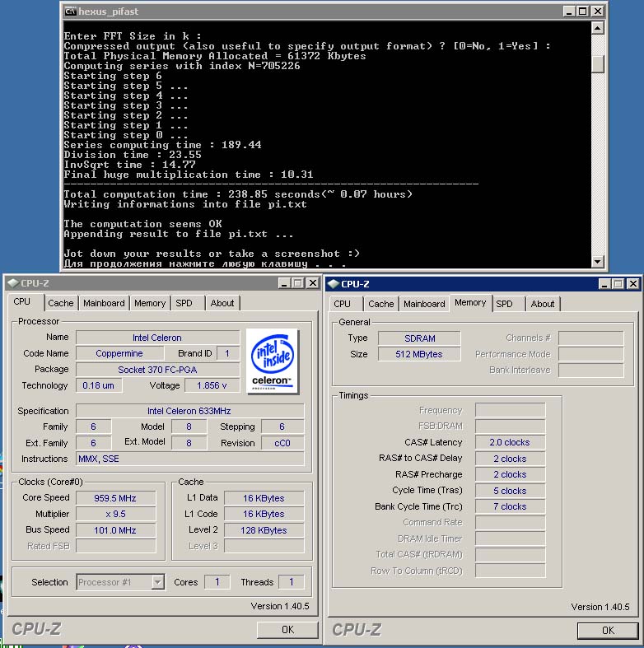Viewport: 644px width, 648px height.
Task: Expand the Processor #1 selection dropdown
Action: (157, 582)
